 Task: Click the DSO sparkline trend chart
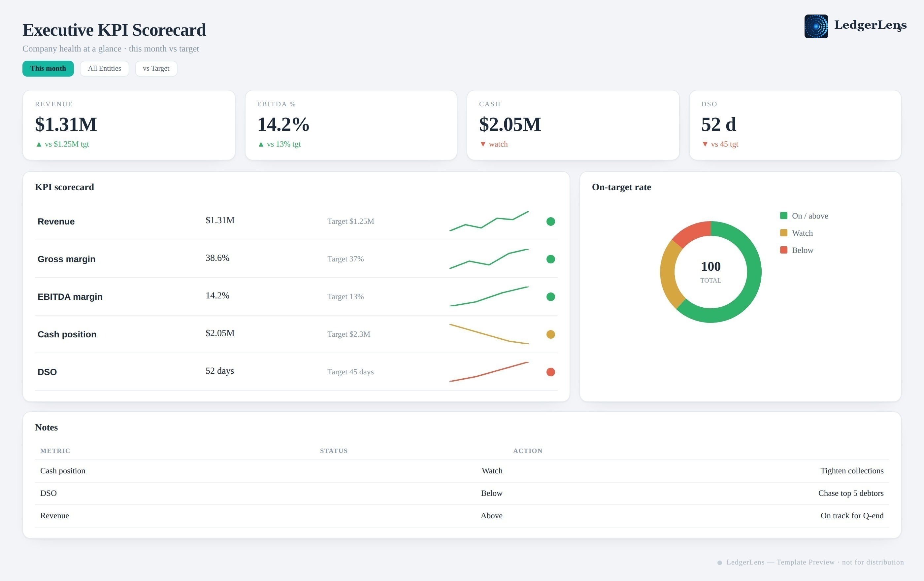point(489,371)
